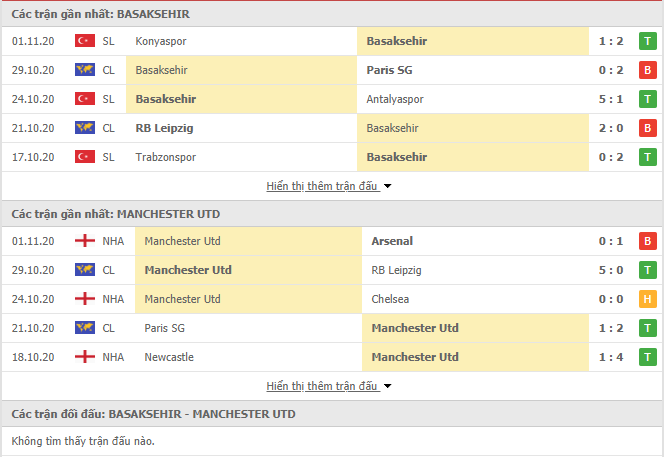Select the Chelsea team name
The width and height of the screenshot is (664, 457).
(390, 299)
